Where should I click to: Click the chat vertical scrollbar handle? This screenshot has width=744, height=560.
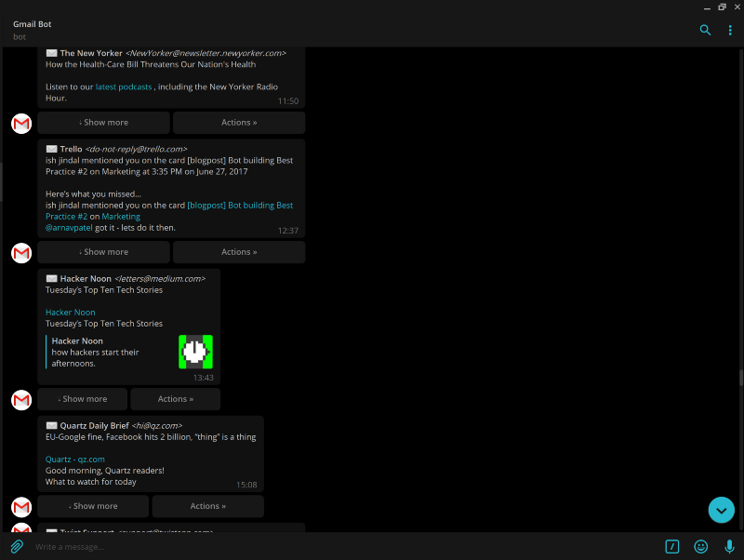741,379
